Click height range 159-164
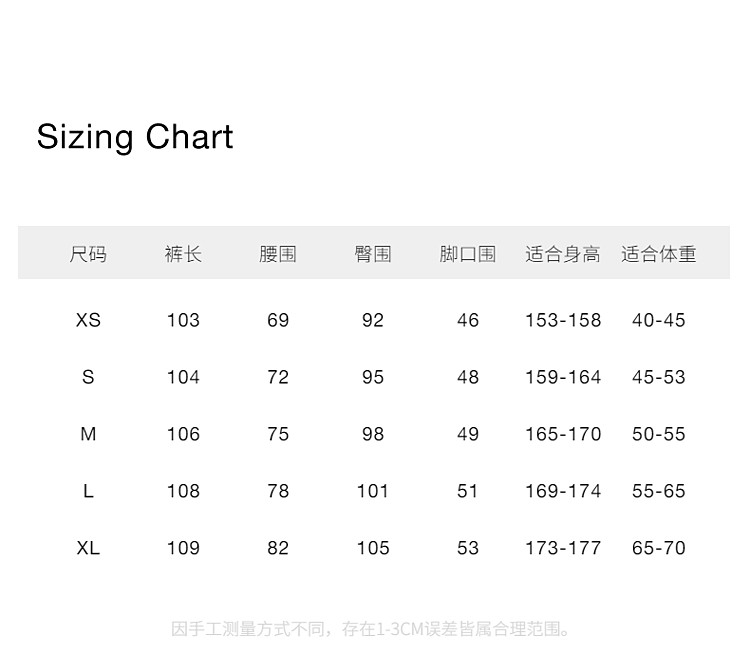The width and height of the screenshot is (750, 672). pos(563,377)
